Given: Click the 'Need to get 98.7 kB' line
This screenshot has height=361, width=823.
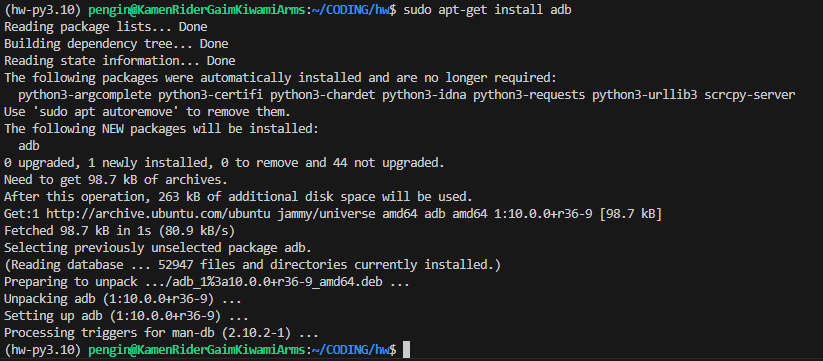Looking at the screenshot, I should [115, 180].
